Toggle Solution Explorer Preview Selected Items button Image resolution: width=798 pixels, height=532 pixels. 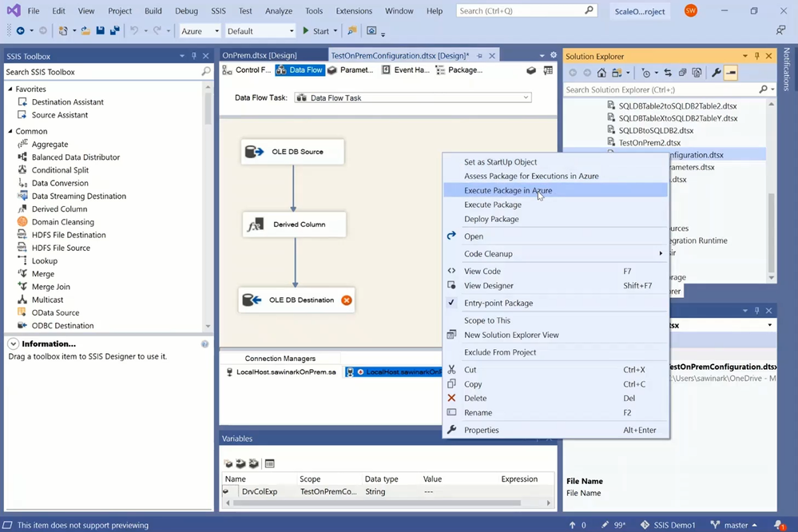730,73
